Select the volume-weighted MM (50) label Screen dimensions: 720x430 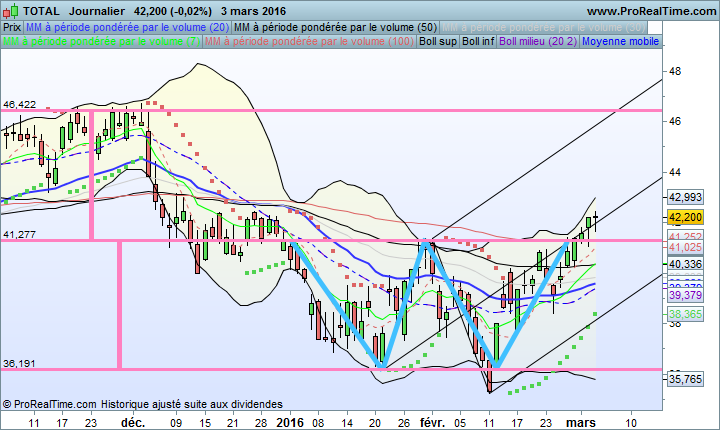pos(336,27)
